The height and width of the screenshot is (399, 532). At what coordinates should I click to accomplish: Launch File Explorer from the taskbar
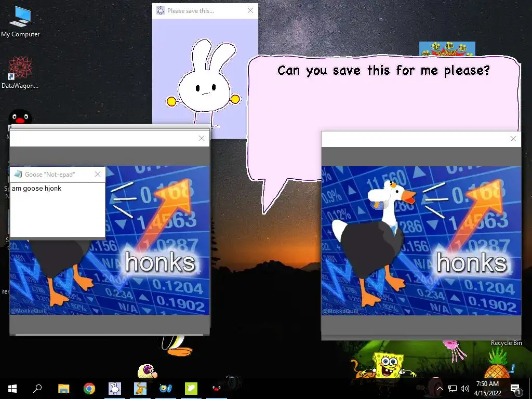pos(63,389)
